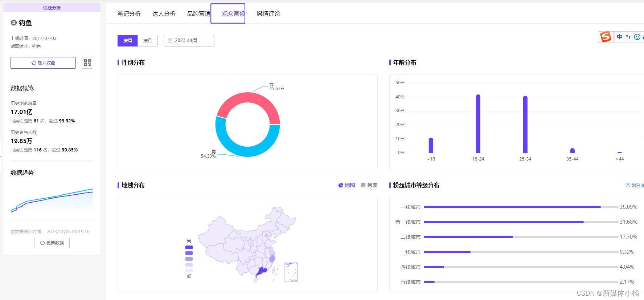The image size is (644, 300).
Task: Click the highest color block in map legend
Action: point(189,247)
